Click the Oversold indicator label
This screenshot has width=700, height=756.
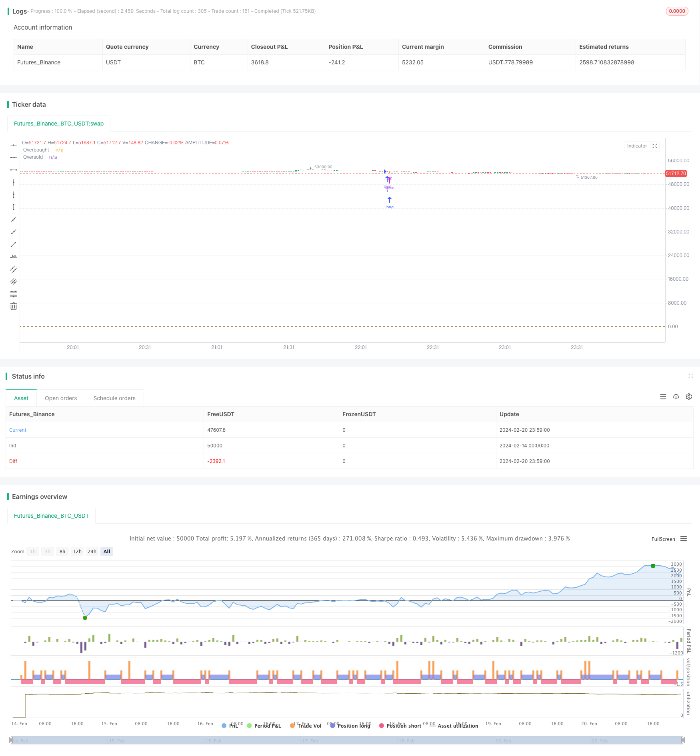(x=33, y=157)
